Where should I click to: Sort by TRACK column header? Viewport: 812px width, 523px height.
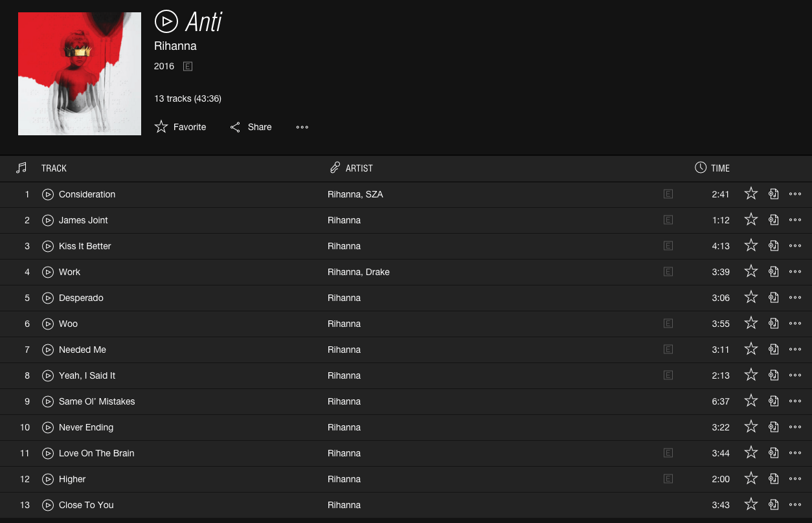click(x=54, y=168)
